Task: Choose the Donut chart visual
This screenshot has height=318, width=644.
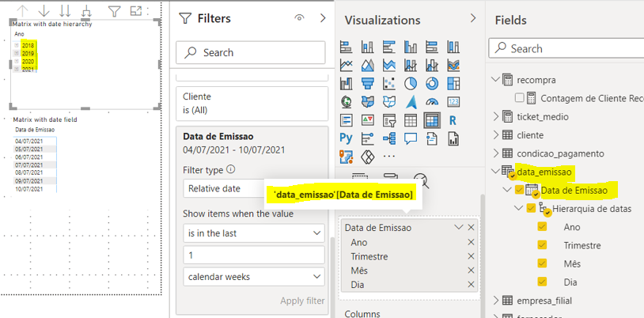Action: 432,83
